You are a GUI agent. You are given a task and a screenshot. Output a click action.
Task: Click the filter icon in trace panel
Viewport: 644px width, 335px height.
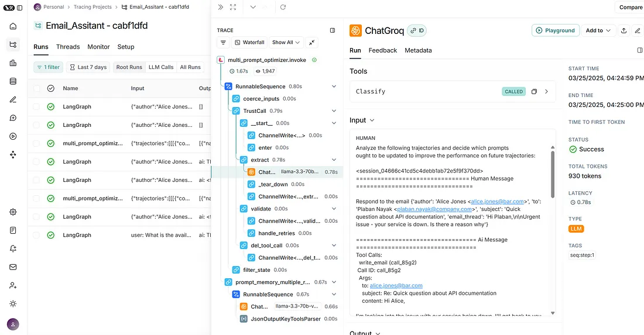coord(223,42)
